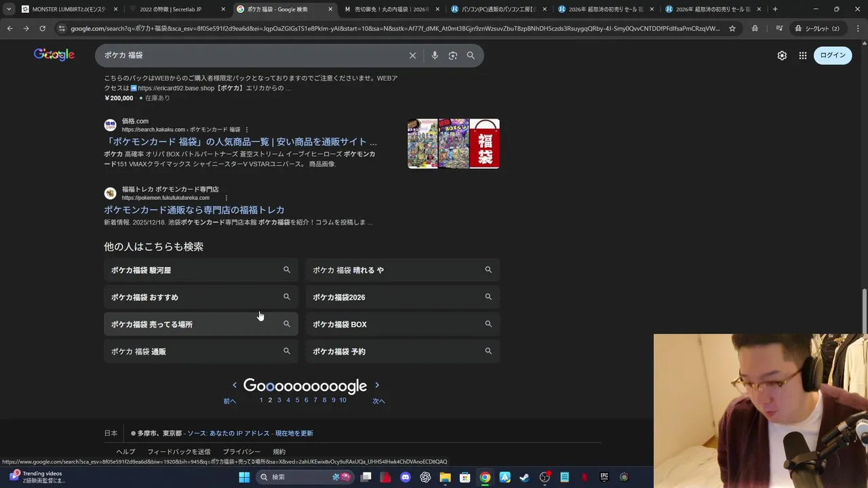Open the プライバシー footer link
Screen dimensions: 868x488
pos(241,451)
